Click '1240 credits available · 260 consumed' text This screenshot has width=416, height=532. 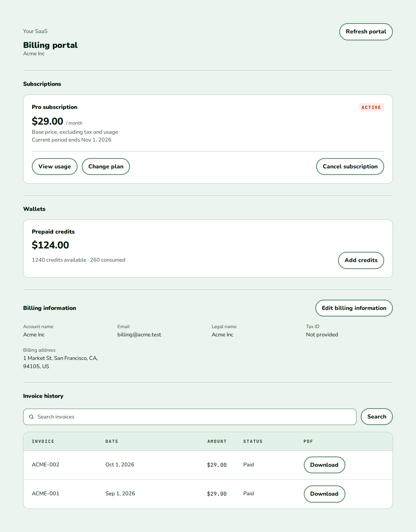click(78, 260)
